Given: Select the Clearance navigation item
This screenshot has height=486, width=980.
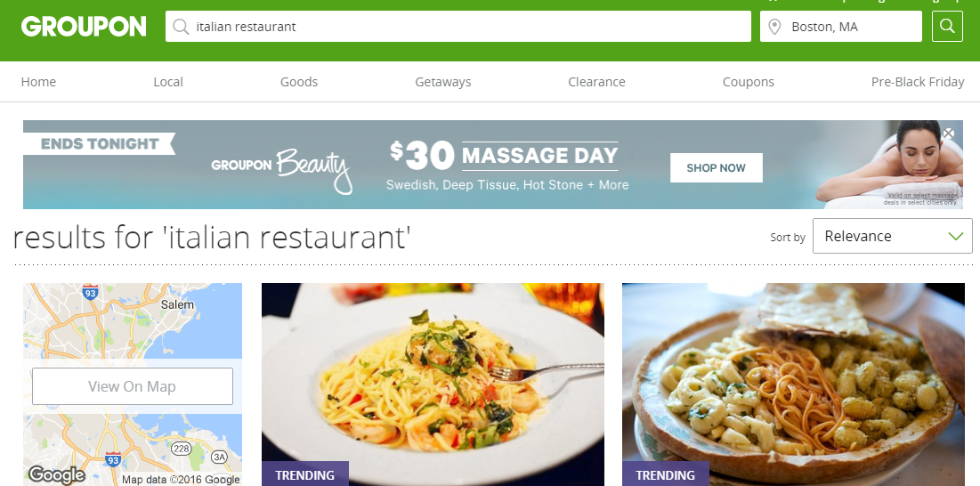Looking at the screenshot, I should 596,82.
